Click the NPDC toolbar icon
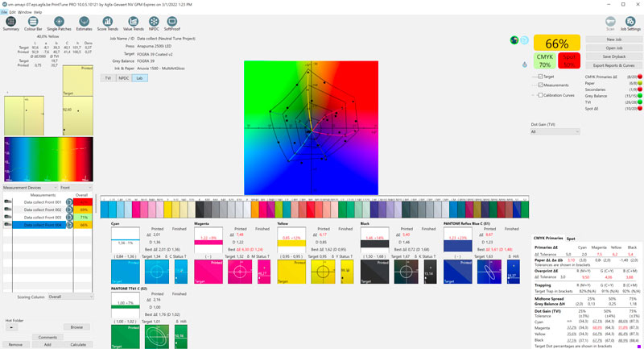Image resolution: width=644 pixels, height=349 pixels. [x=153, y=22]
